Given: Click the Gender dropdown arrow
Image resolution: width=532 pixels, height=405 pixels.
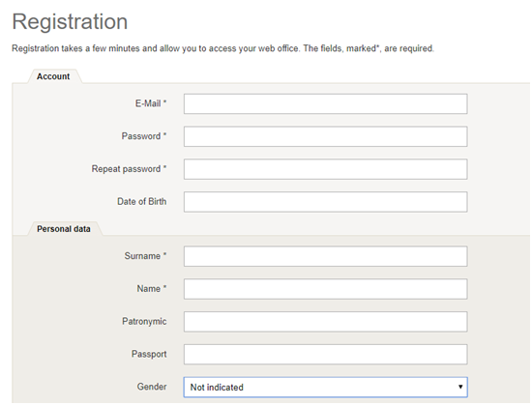Looking at the screenshot, I should [460, 387].
